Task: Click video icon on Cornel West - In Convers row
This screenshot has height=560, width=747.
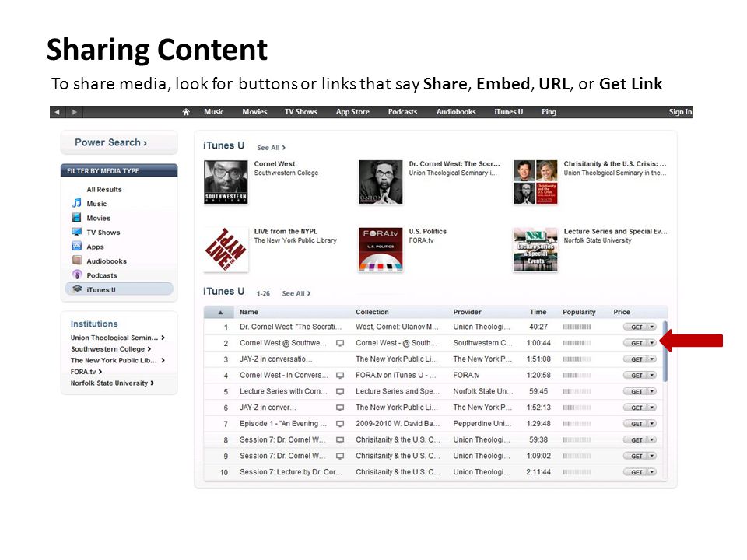Action: (340, 375)
